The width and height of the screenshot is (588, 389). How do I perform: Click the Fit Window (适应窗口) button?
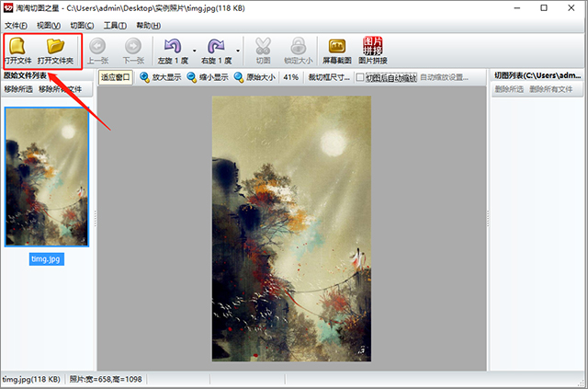coord(116,77)
